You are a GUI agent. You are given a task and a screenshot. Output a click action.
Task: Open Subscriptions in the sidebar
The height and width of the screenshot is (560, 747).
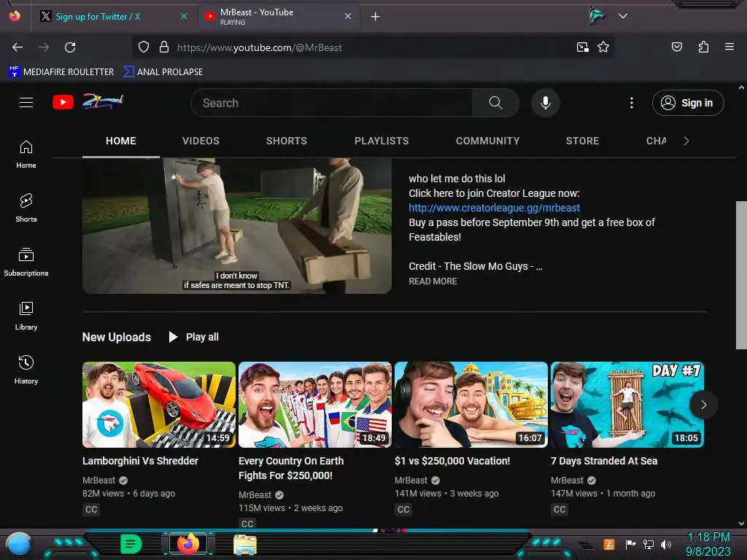point(26,262)
